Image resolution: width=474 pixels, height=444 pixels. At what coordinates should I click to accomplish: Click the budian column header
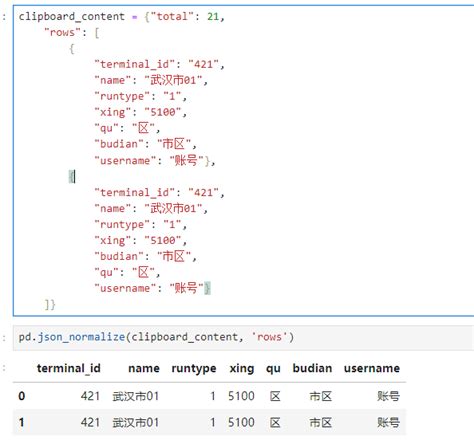312,368
